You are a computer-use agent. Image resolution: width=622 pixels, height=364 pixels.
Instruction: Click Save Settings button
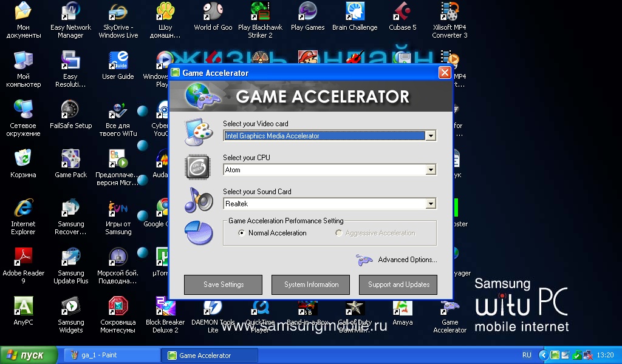(224, 285)
